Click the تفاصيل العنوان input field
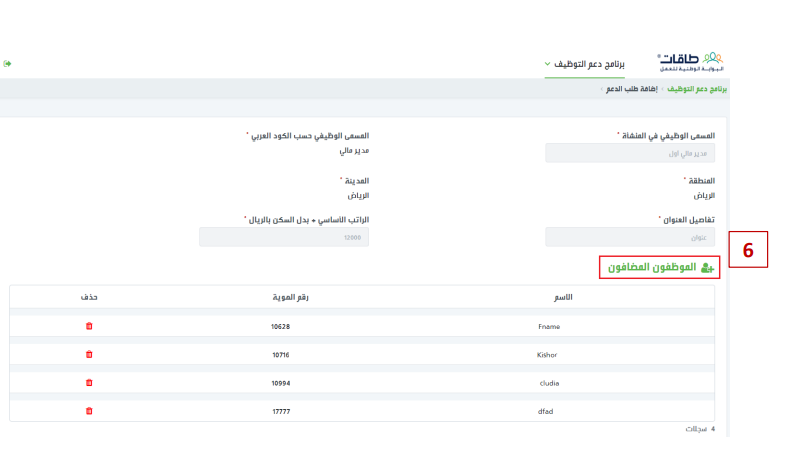 (x=630, y=237)
